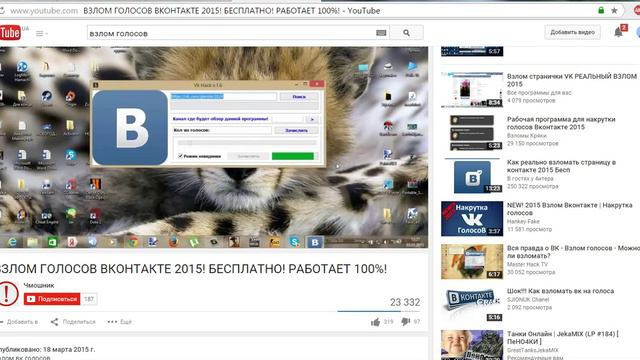Click the green lock extension icon
This screenshot has width=640, height=360.
click(601, 10)
